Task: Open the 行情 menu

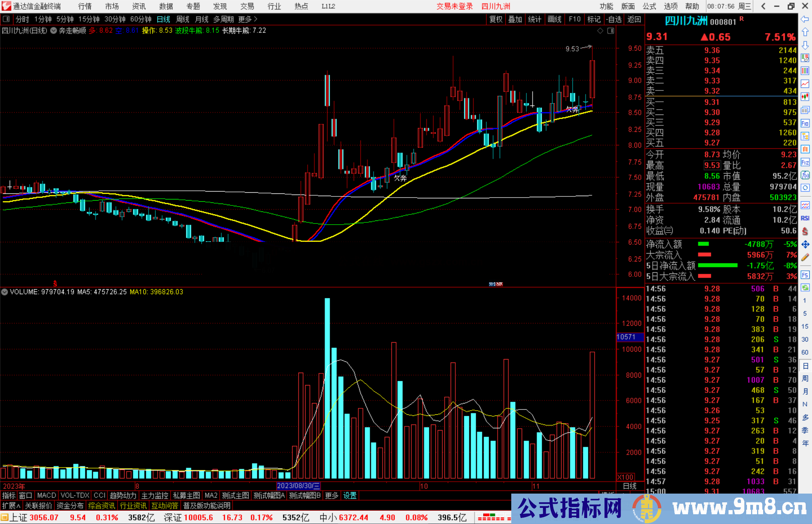Action: (85, 6)
